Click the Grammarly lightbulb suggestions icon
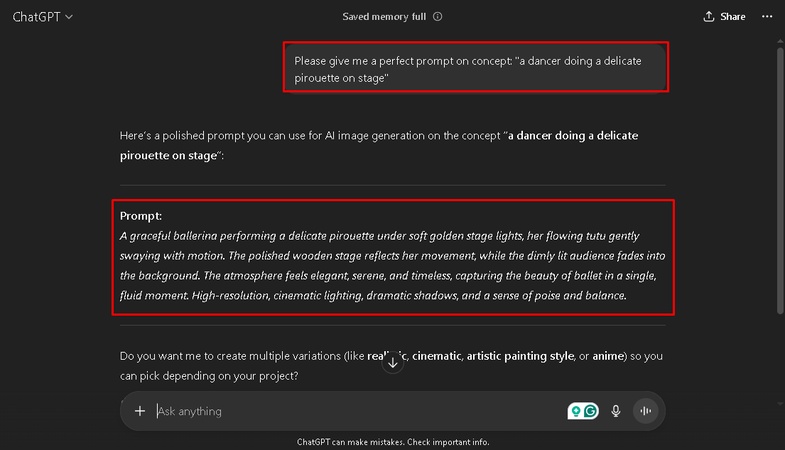Viewport: 785px width, 450px height. pos(576,411)
